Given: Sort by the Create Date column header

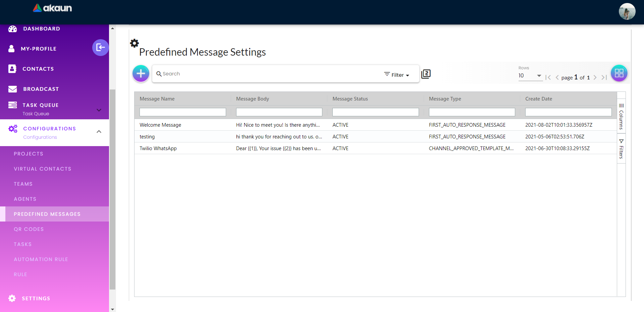Looking at the screenshot, I should [538, 99].
